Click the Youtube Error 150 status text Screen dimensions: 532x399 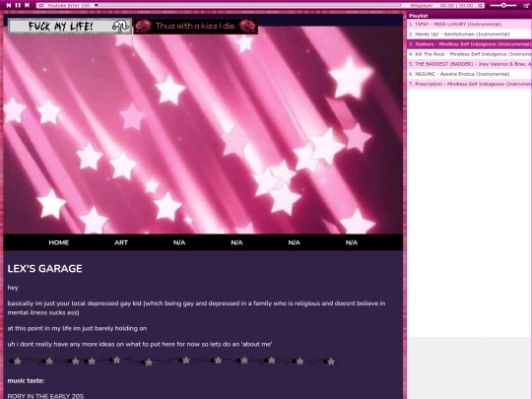pyautogui.click(x=69, y=6)
